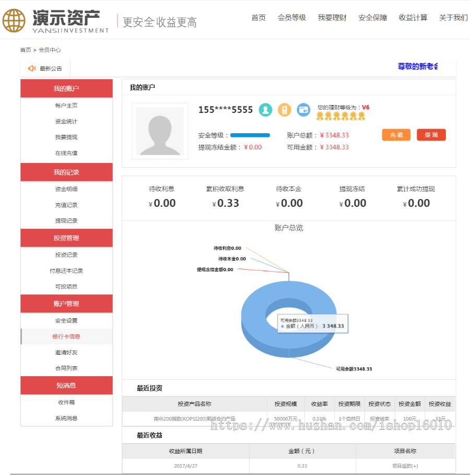Click the blue bank card verification icon
The width and height of the screenshot is (470, 476).
tap(303, 110)
